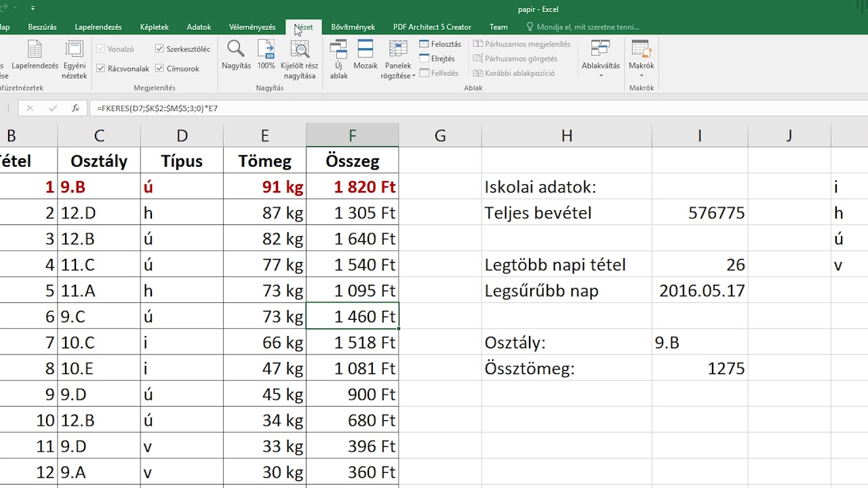
Task: Select cell with 1 820 Ft
Action: [352, 186]
